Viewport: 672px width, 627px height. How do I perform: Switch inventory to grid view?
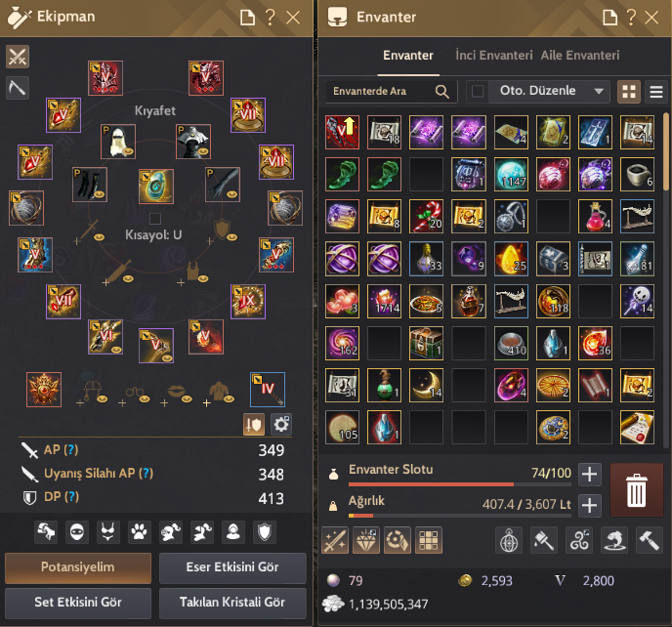click(629, 91)
